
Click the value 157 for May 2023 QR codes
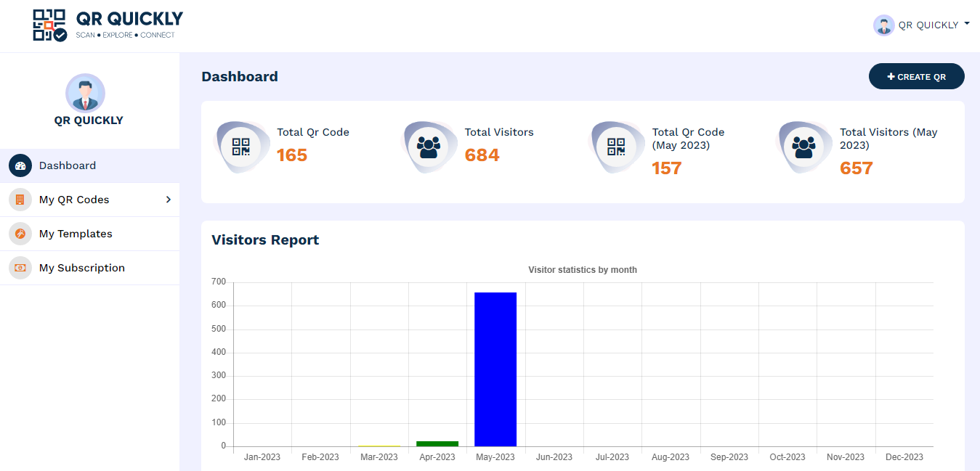tap(667, 168)
